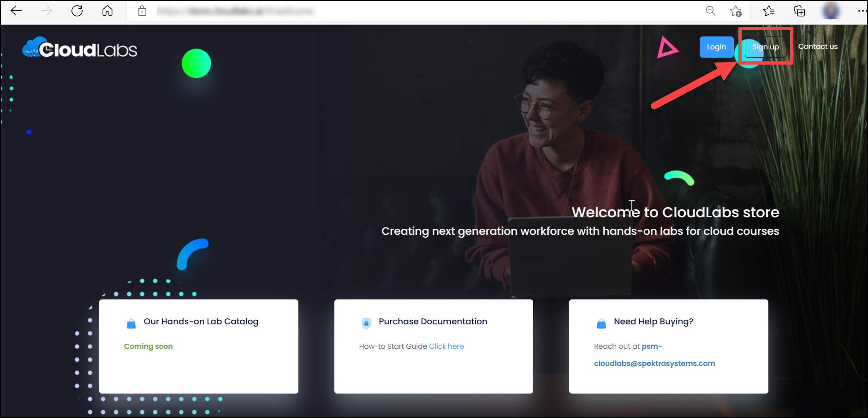The image size is (868, 418).
Task: Click the bag icon beside Hands-on Lab Catalog
Action: pos(131,323)
